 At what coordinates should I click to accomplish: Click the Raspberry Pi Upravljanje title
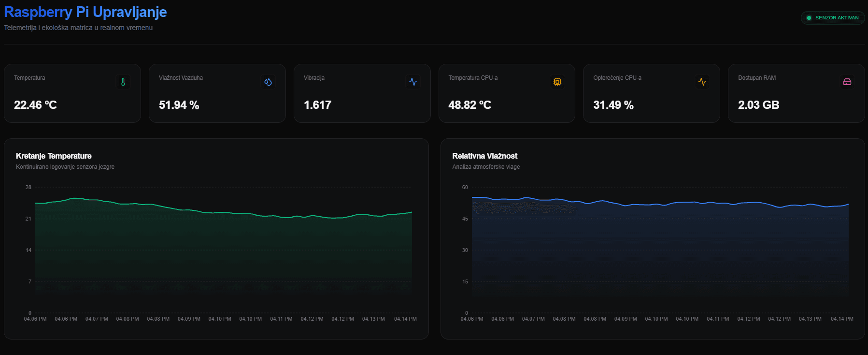click(x=85, y=12)
